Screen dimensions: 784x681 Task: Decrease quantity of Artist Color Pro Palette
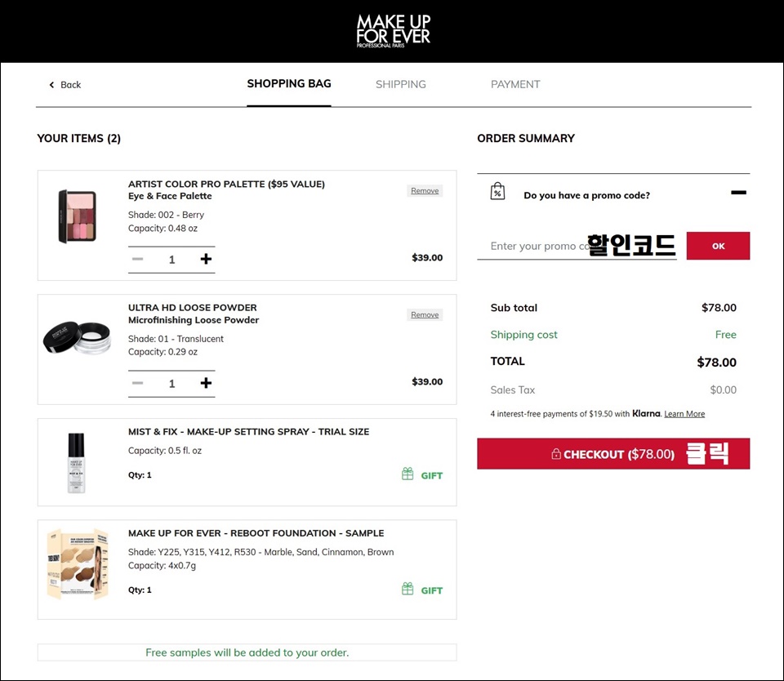coord(137,260)
